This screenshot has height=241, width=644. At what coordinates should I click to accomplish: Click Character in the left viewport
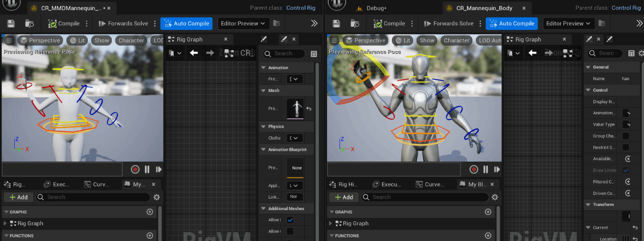click(131, 41)
